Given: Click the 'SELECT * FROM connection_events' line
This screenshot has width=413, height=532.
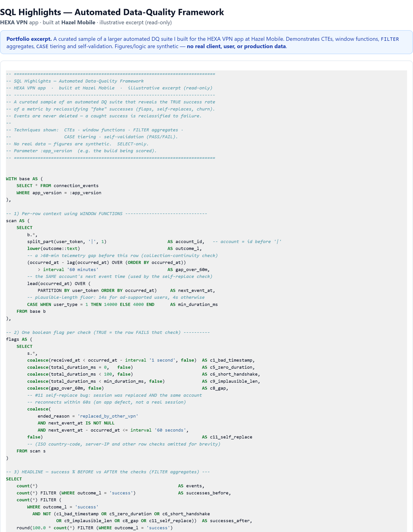Looking at the screenshot, I should 58,186.
